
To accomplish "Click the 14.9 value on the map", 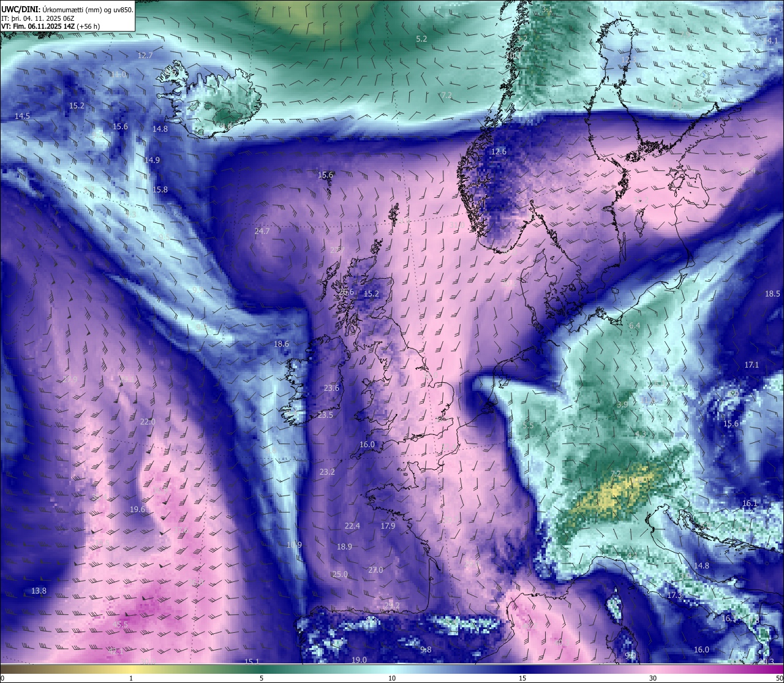I will 152,160.
